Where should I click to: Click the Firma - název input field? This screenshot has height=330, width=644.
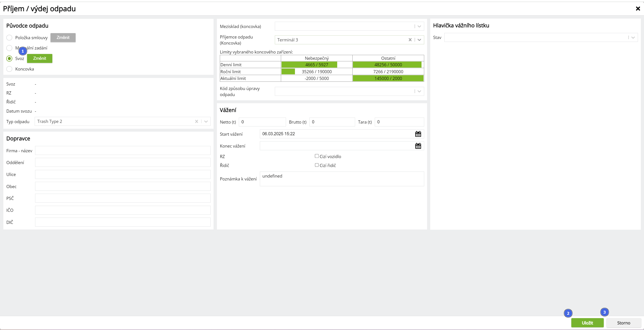click(123, 150)
